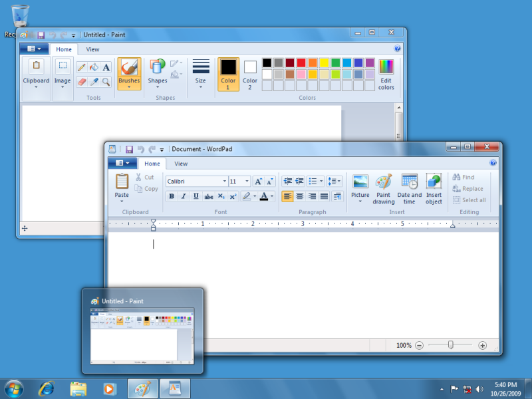Pick the Eraser tool in Paint
The height and width of the screenshot is (399, 532).
click(x=81, y=82)
